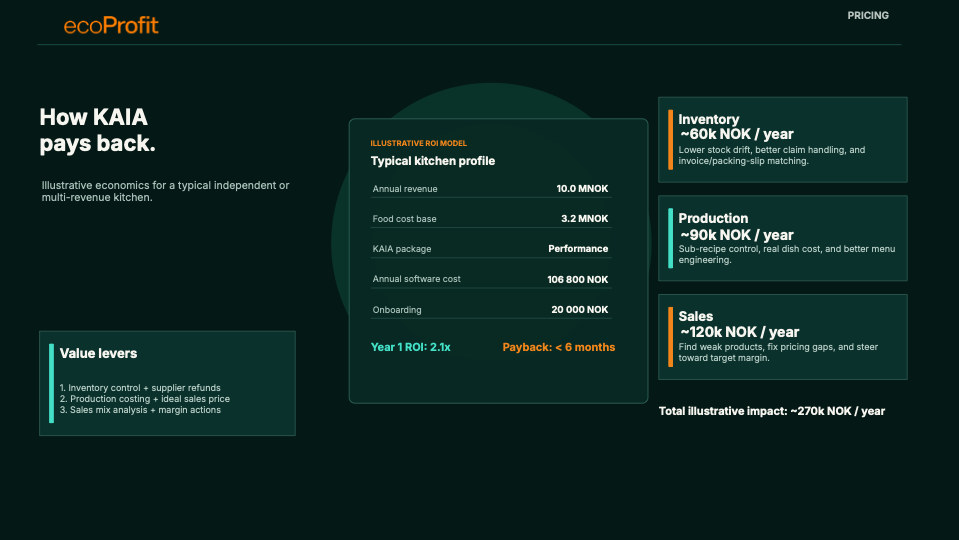Click 'Sales mix analysis + margin actions' item
The image size is (959, 540).
pyautogui.click(x=140, y=410)
